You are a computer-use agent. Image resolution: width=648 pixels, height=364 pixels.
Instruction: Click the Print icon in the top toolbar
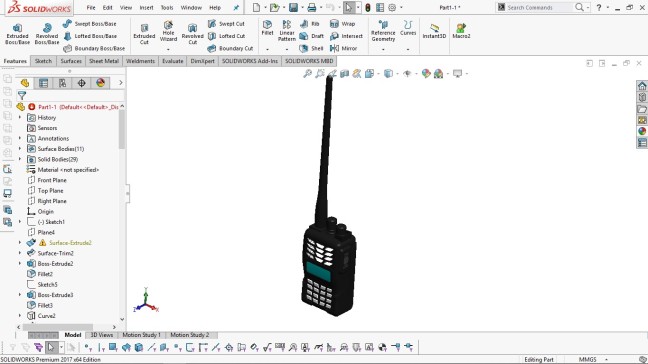[312, 7]
